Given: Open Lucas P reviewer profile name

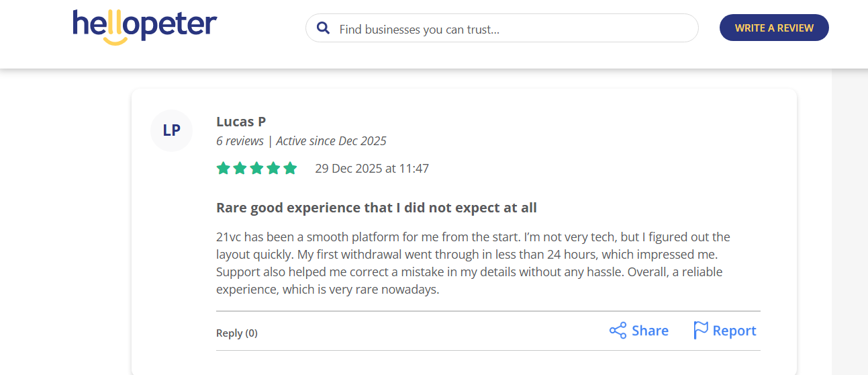Looking at the screenshot, I should tap(241, 122).
